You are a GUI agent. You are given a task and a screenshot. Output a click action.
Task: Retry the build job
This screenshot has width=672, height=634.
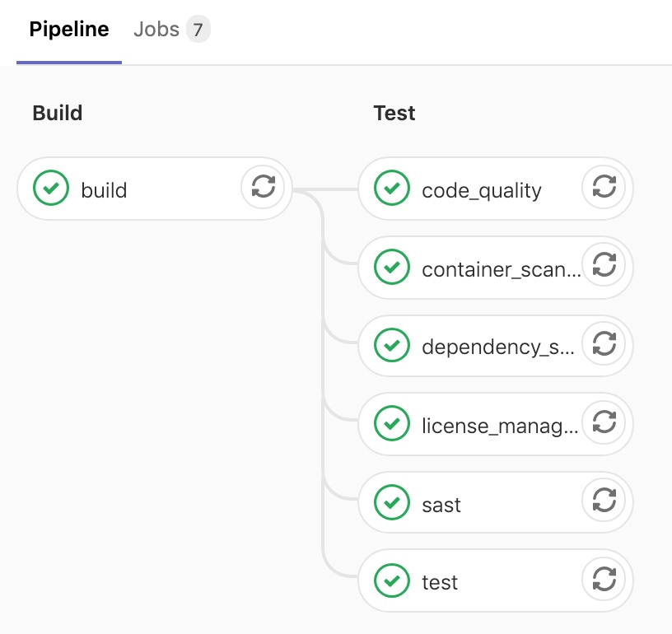point(263,187)
